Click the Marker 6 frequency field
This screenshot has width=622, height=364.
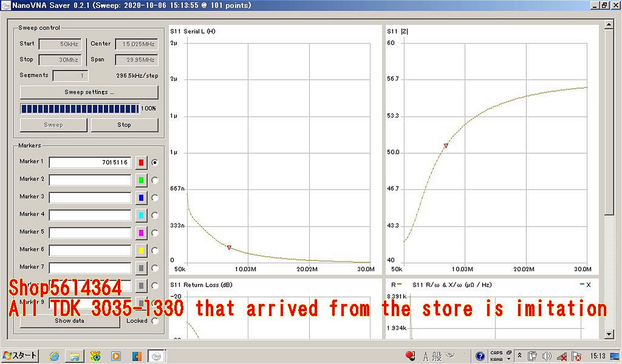point(90,250)
